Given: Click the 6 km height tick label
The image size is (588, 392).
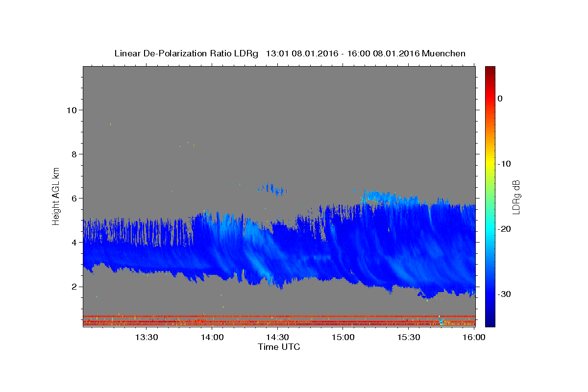Looking at the screenshot, I should point(74,198).
